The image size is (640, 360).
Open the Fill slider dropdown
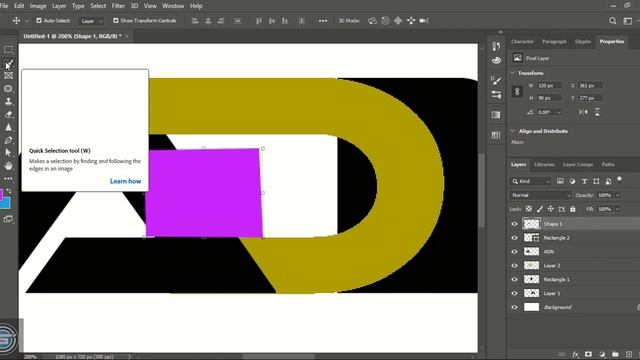[x=618, y=209]
